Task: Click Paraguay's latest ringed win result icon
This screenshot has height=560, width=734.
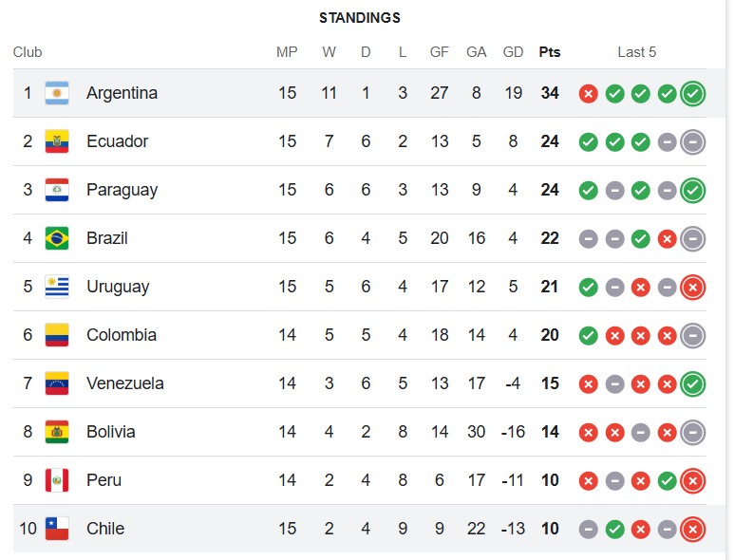Action: [693, 191]
